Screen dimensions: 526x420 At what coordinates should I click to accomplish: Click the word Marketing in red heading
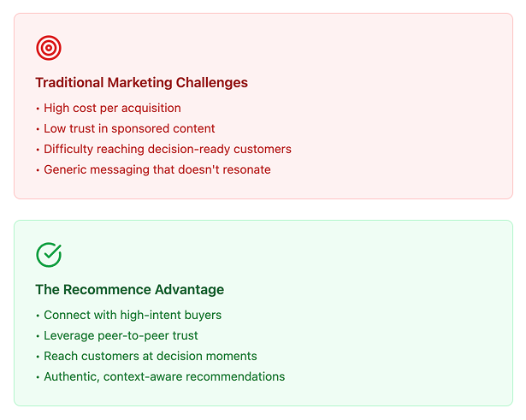point(139,82)
